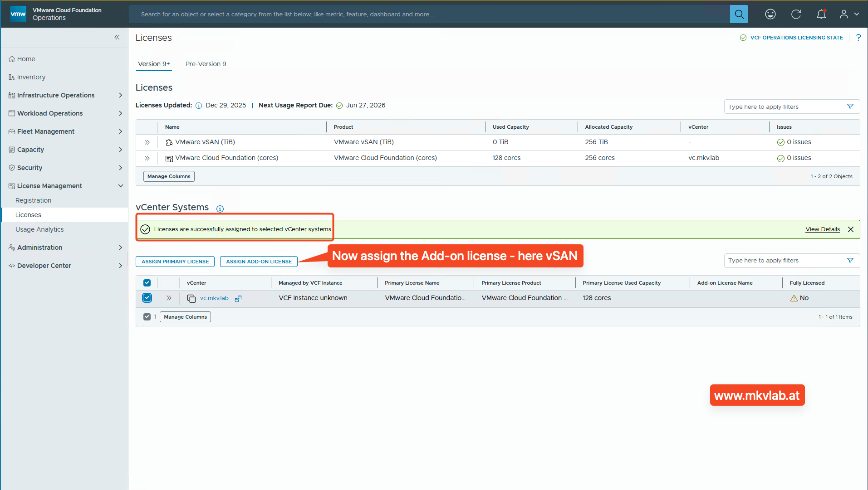Click the info icon next to vCenter Systems
The image size is (868, 490).
(220, 209)
